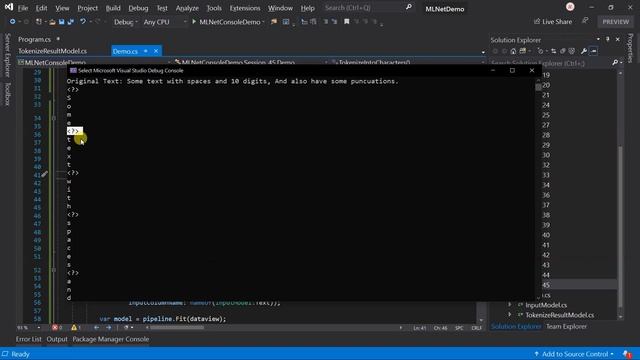Select TokenizeResultModel.cs in Solution Explorer
This screenshot has height=360, width=640.
point(560,315)
